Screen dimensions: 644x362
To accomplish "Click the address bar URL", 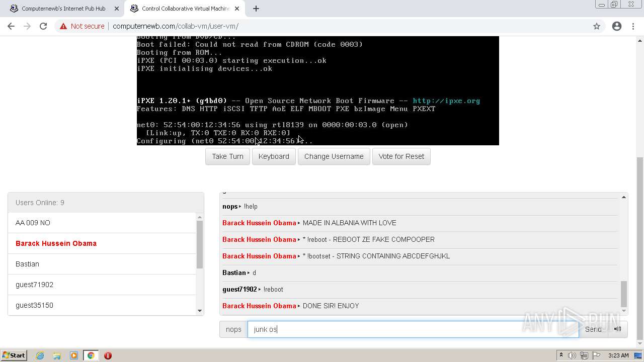I will coord(176,26).
